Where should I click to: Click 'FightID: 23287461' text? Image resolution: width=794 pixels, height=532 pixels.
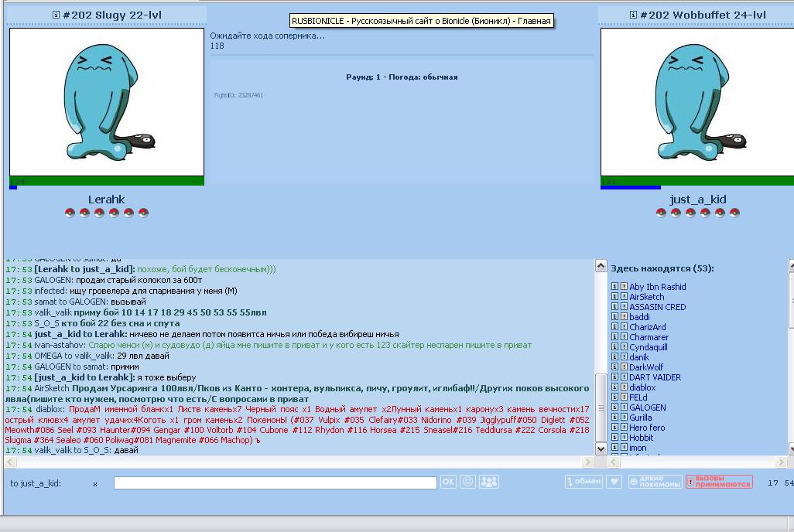click(x=238, y=95)
